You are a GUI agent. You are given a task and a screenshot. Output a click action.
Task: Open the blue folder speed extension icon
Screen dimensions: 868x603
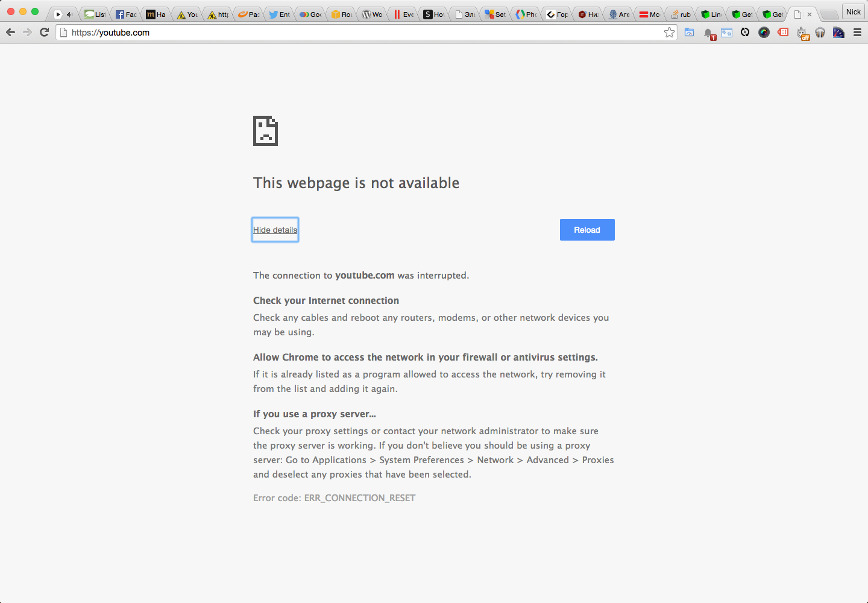point(690,33)
